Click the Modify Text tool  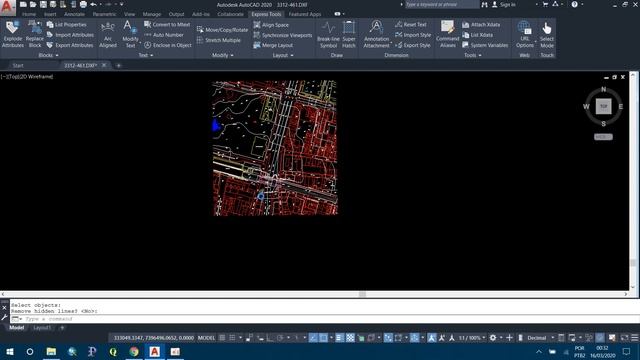click(130, 34)
